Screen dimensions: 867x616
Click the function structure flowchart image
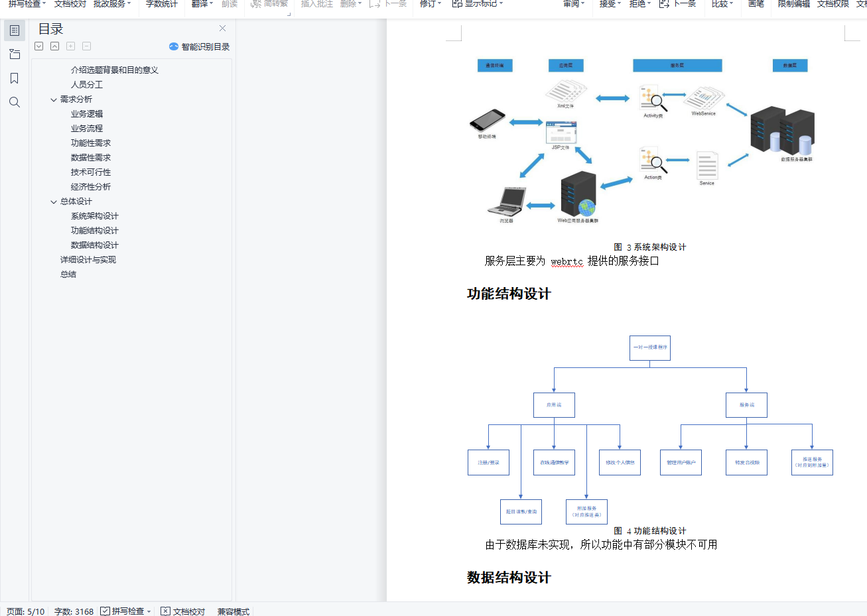pyautogui.click(x=650, y=428)
